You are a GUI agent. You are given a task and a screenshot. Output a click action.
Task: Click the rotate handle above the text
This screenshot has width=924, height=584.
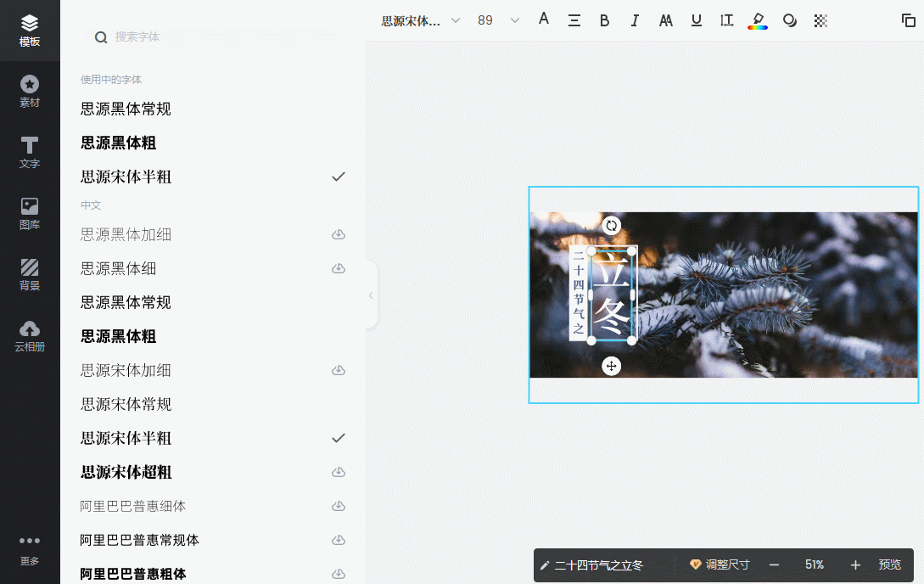612,226
